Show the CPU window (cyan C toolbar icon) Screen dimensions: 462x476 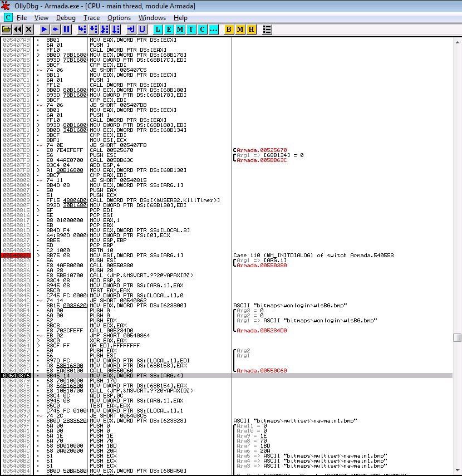[x=202, y=30]
